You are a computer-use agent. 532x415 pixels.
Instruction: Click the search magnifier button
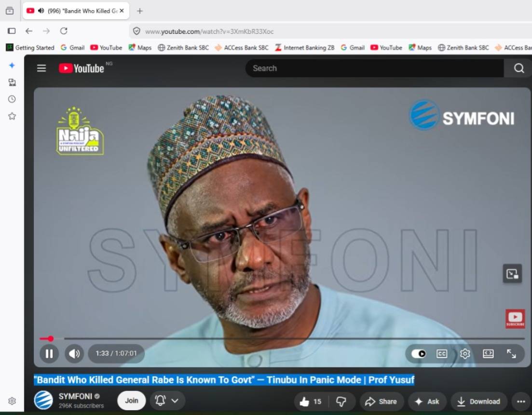518,68
